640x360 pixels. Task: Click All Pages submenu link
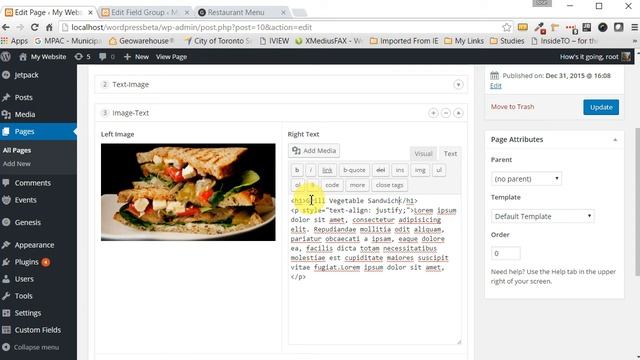click(x=17, y=150)
